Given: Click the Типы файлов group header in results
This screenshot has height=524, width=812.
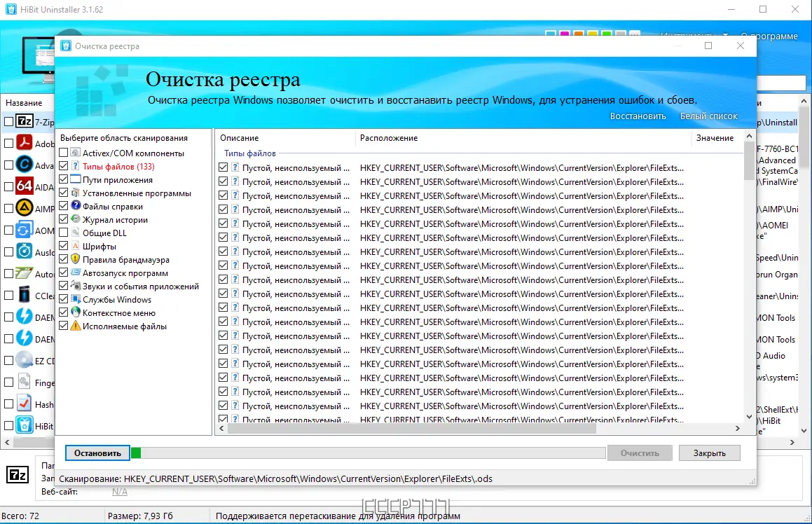Looking at the screenshot, I should click(249, 153).
